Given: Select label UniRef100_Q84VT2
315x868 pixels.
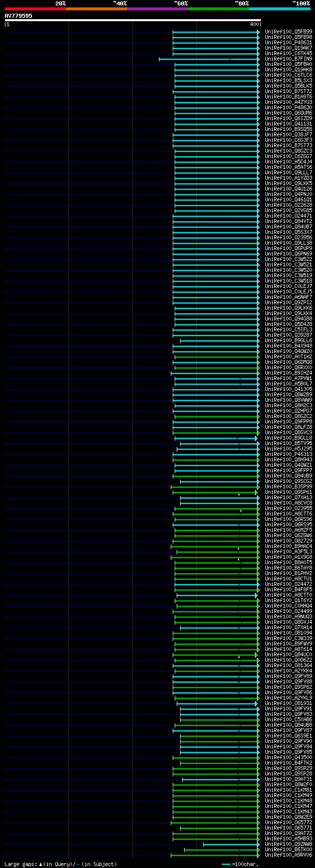Looking at the screenshot, I should (x=288, y=221).
